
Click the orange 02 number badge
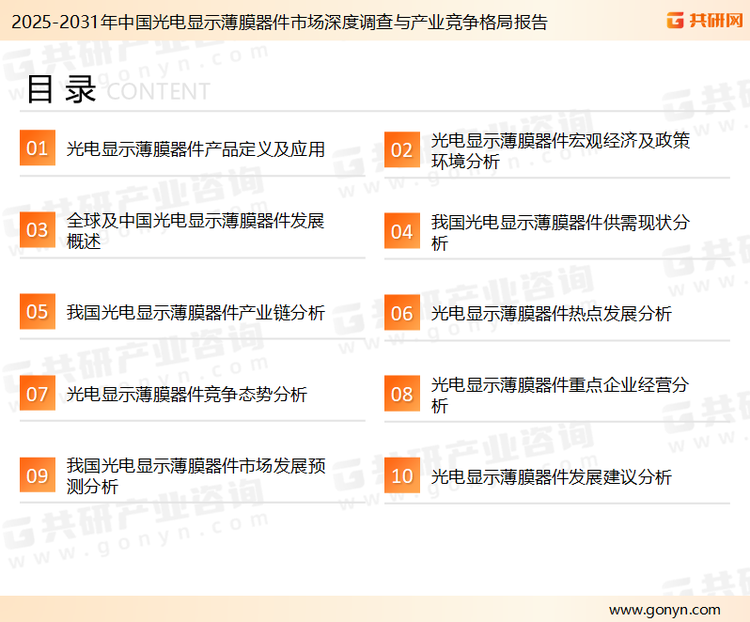point(402,150)
